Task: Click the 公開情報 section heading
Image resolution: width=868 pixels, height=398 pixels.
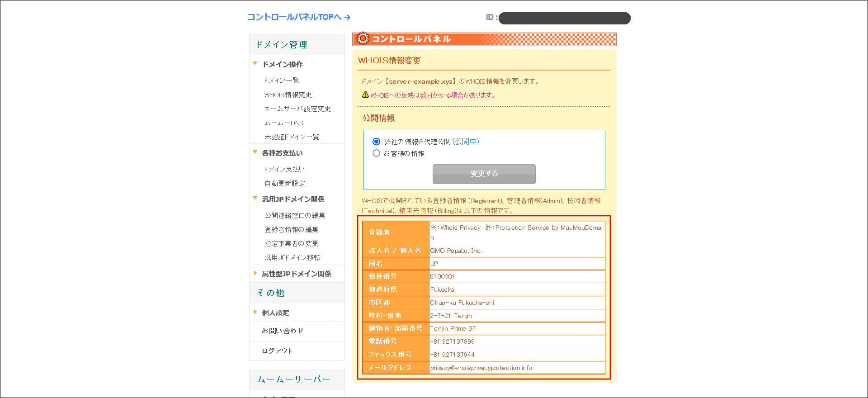Action: click(x=378, y=118)
